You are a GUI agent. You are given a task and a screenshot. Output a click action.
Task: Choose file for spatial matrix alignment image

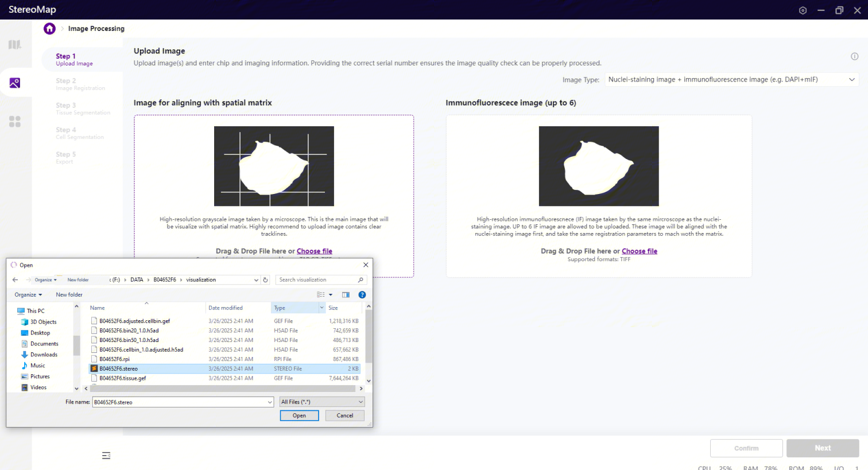[315, 251]
